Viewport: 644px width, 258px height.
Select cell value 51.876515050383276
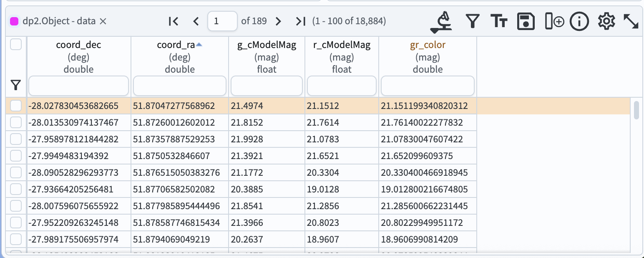176,172
